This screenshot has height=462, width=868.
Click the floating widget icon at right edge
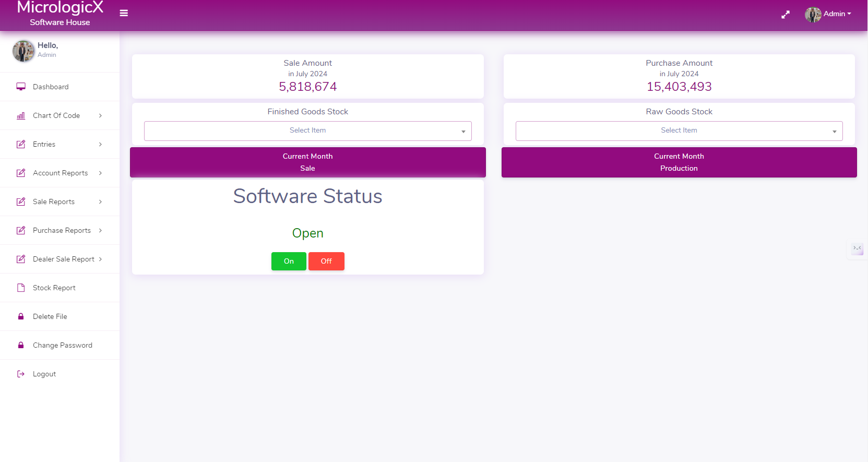[857, 248]
